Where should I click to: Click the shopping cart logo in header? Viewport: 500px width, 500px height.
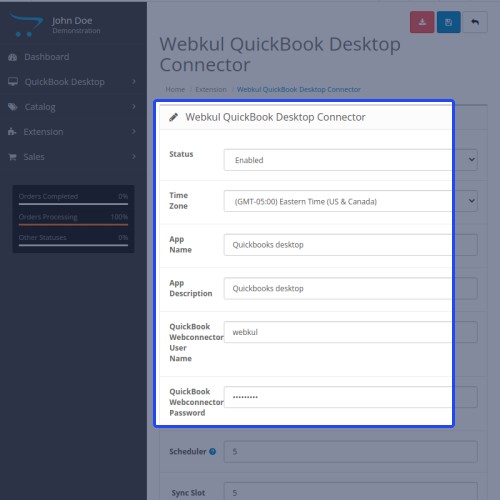coord(26,25)
